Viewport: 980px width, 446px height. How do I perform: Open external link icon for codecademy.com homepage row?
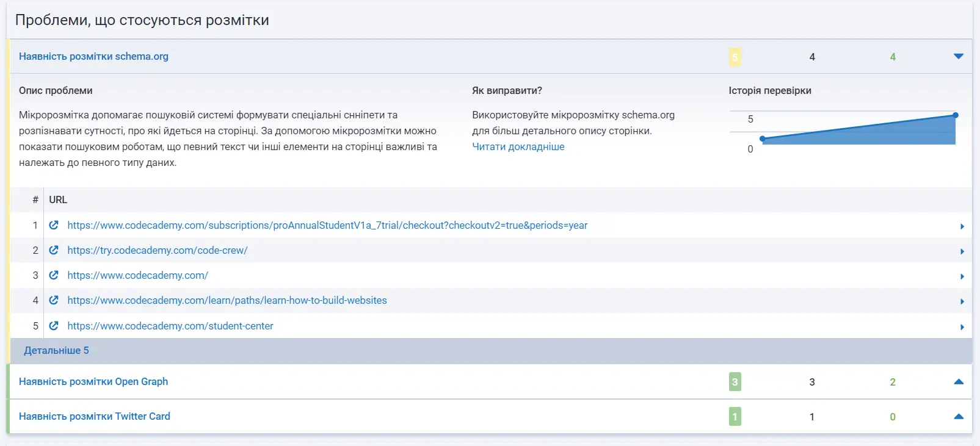click(x=54, y=275)
